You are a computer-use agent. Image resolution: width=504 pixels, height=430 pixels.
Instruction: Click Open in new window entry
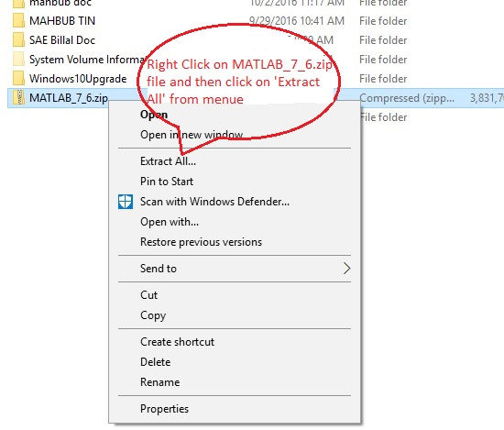[192, 135]
